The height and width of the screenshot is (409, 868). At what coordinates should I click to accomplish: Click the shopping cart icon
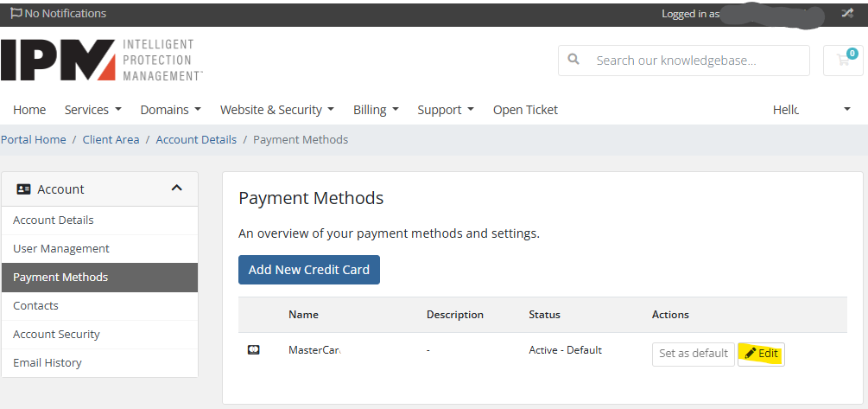coord(843,61)
